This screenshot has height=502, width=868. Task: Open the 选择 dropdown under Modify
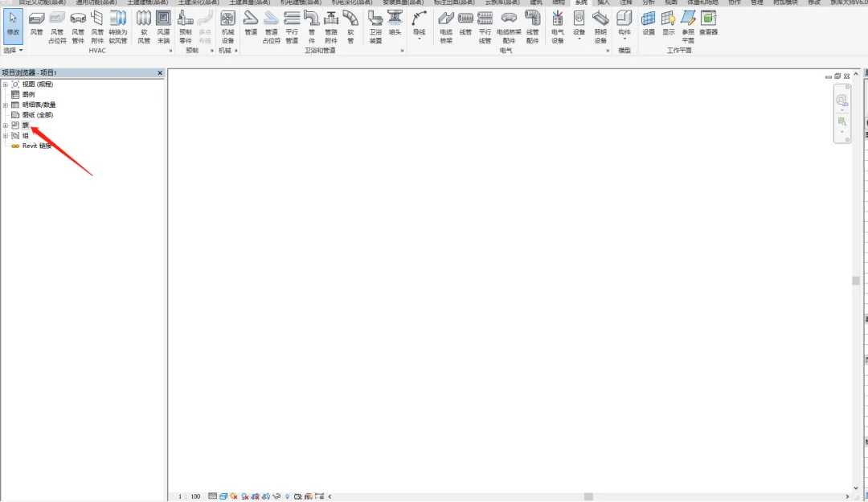click(14, 51)
